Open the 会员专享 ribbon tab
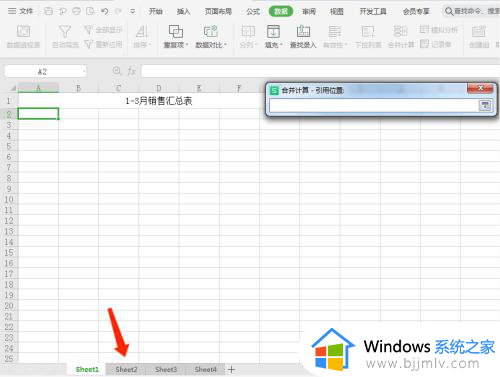 click(x=416, y=12)
